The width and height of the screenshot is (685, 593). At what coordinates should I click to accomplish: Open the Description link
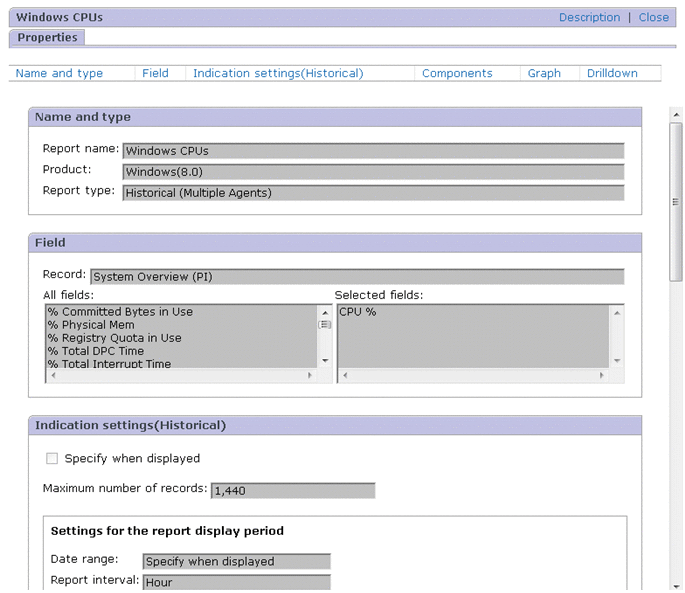(x=589, y=18)
